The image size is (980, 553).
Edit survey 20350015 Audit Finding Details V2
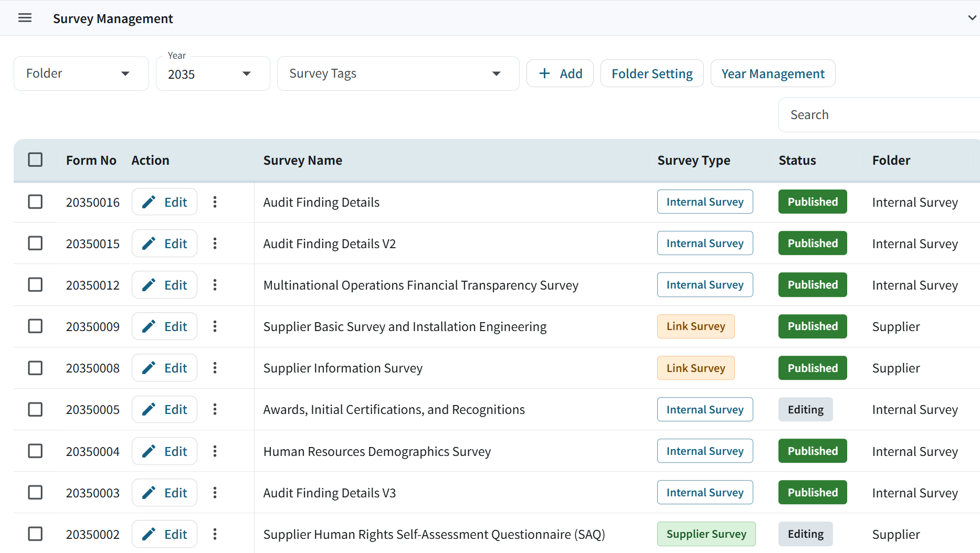pos(164,243)
